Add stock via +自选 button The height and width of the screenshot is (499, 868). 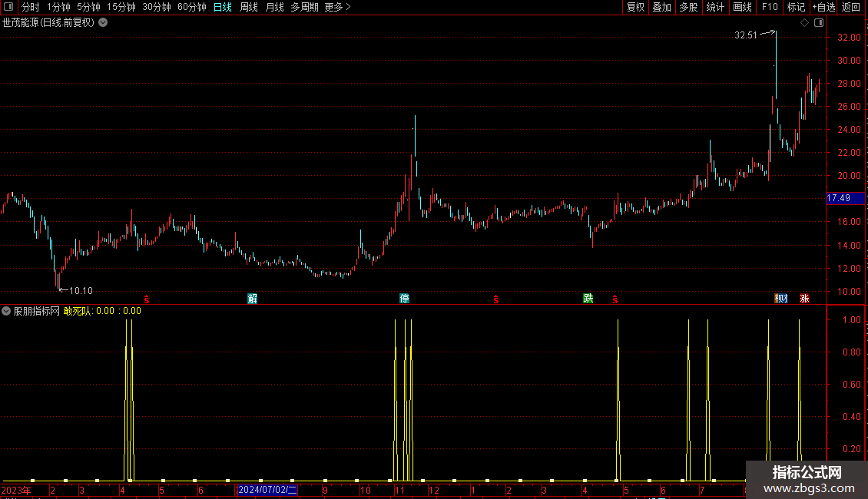coord(823,7)
